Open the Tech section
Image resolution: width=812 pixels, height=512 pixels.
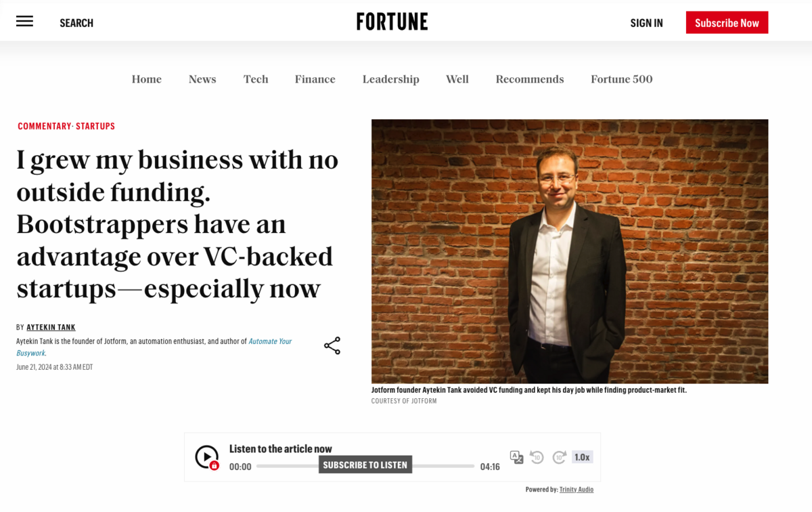pyautogui.click(x=256, y=79)
